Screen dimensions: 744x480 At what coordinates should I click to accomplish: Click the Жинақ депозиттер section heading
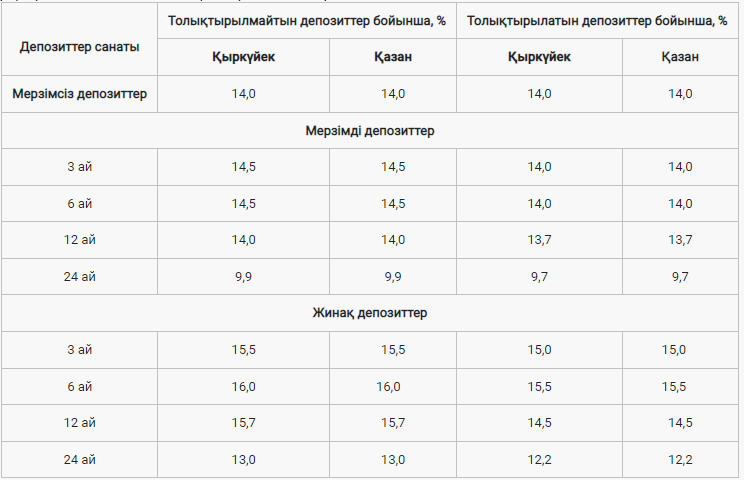coord(370,313)
